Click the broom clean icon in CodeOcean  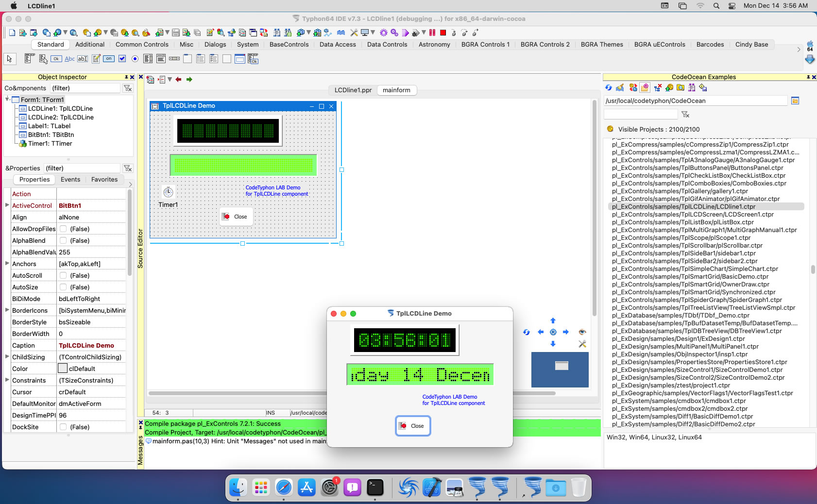point(620,87)
